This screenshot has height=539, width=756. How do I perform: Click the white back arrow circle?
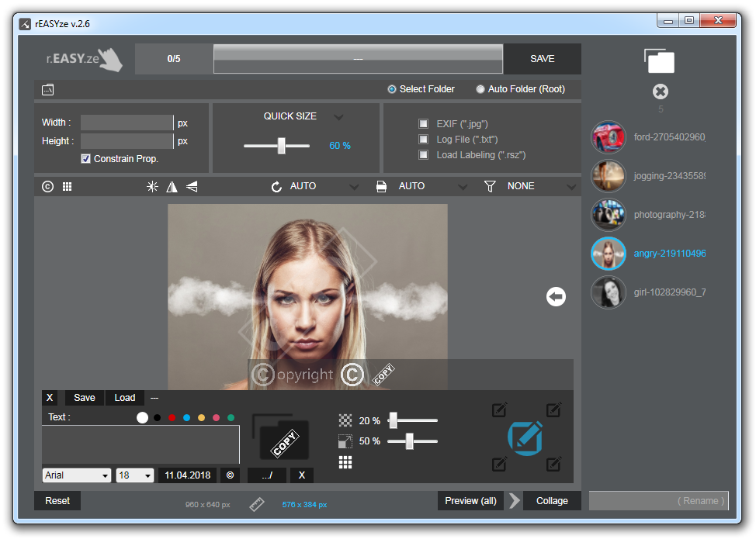pyautogui.click(x=556, y=296)
